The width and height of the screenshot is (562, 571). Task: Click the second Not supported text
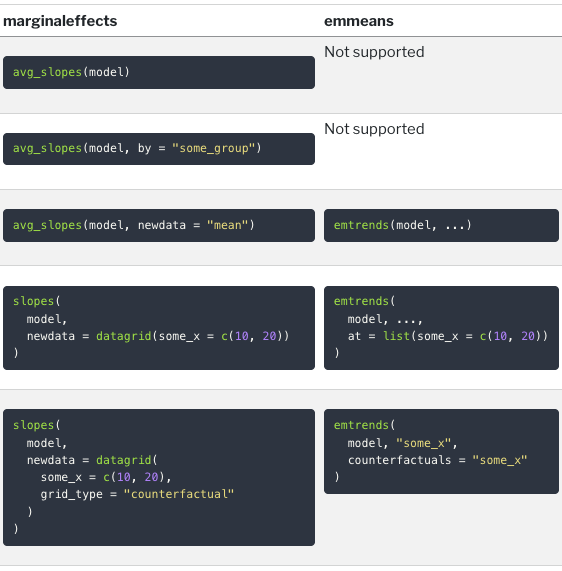374,129
